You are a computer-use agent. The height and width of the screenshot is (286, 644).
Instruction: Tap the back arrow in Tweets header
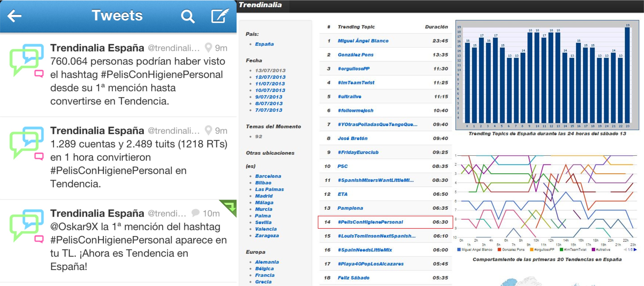tap(14, 16)
